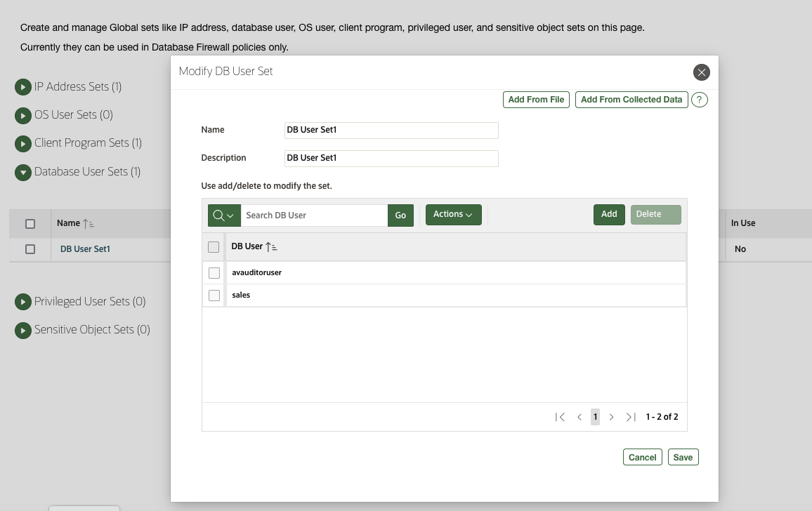
Task: Check the sales checkbox
Action: tap(214, 295)
